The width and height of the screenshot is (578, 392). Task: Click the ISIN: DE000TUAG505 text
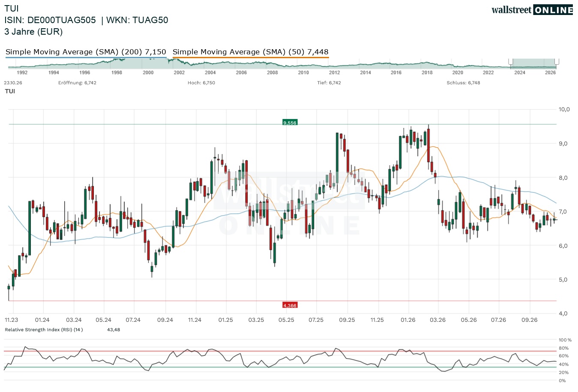(50, 20)
